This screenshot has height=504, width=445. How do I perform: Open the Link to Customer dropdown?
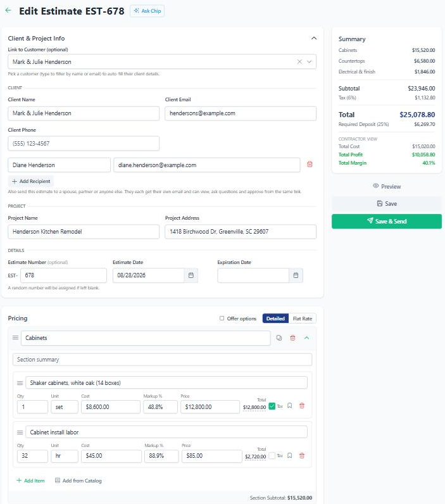(310, 61)
